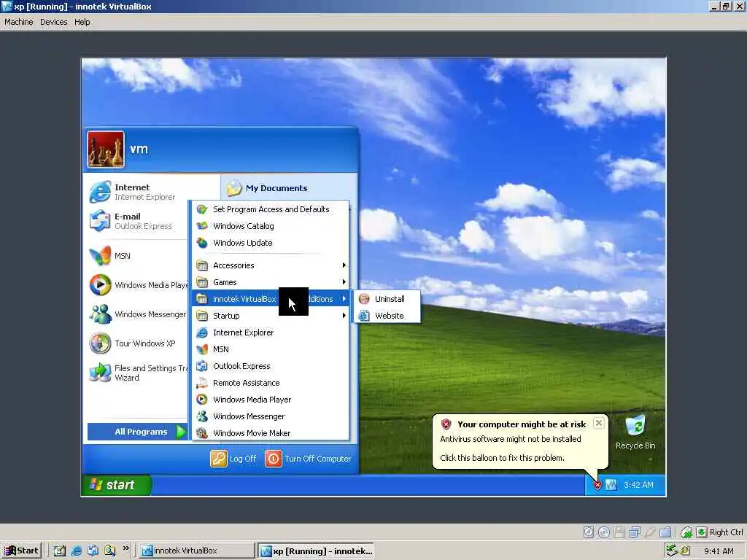This screenshot has width=747, height=560.
Task: Open Remote Assistance
Action: 270,383
